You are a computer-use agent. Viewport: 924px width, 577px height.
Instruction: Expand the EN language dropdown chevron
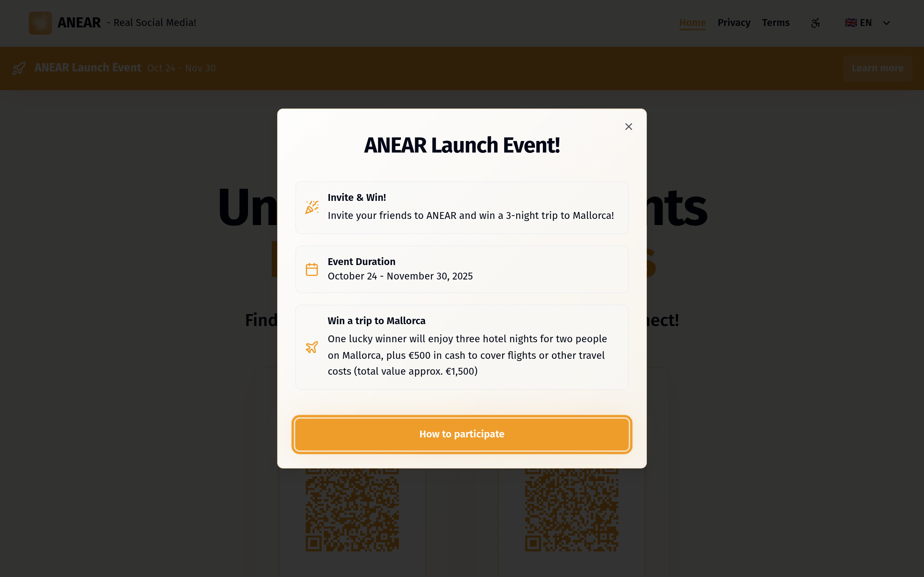point(886,23)
